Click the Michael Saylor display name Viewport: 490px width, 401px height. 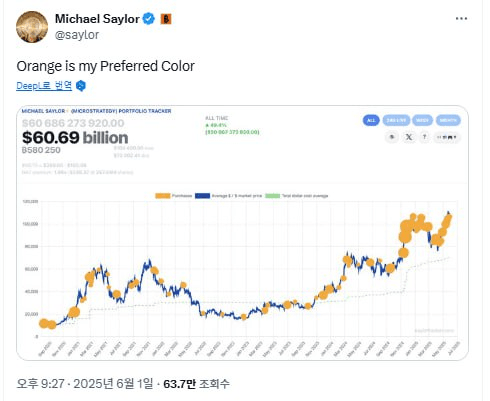click(97, 19)
